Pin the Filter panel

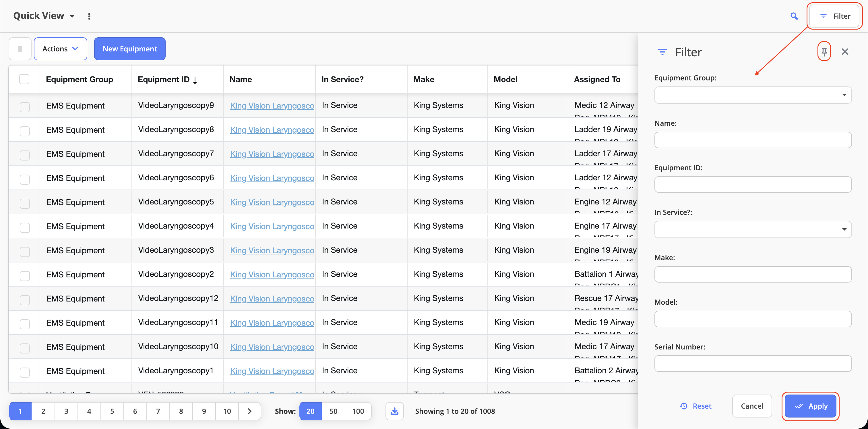(x=824, y=52)
